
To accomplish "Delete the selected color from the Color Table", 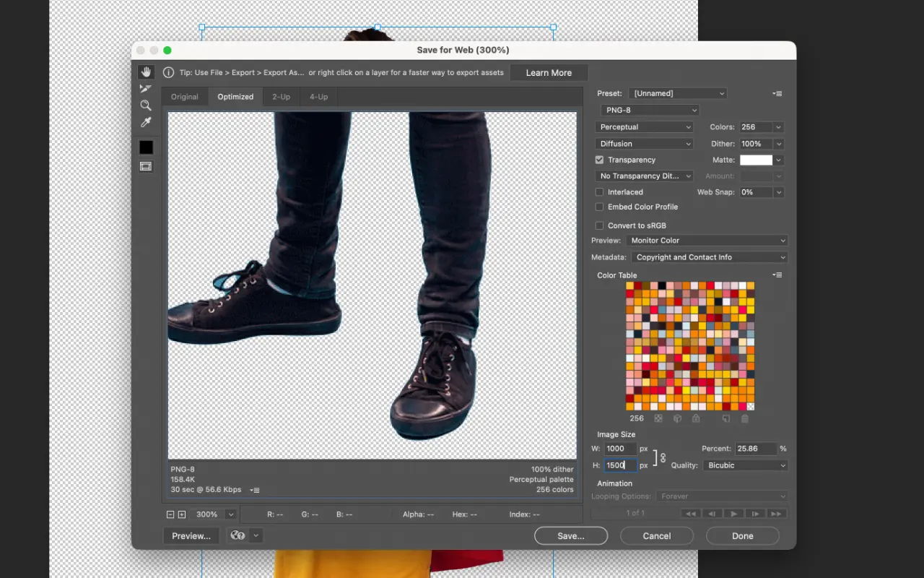I will 744,418.
